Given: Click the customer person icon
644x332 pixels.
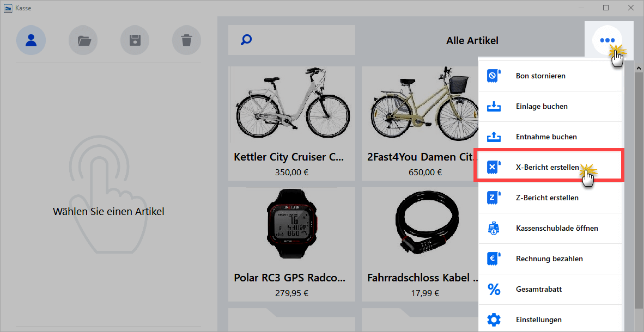Looking at the screenshot, I should click(x=31, y=40).
